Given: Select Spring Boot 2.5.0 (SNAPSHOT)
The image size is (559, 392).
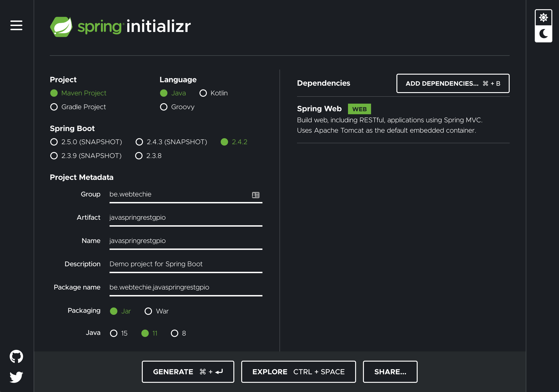Looking at the screenshot, I should pyautogui.click(x=54, y=142).
